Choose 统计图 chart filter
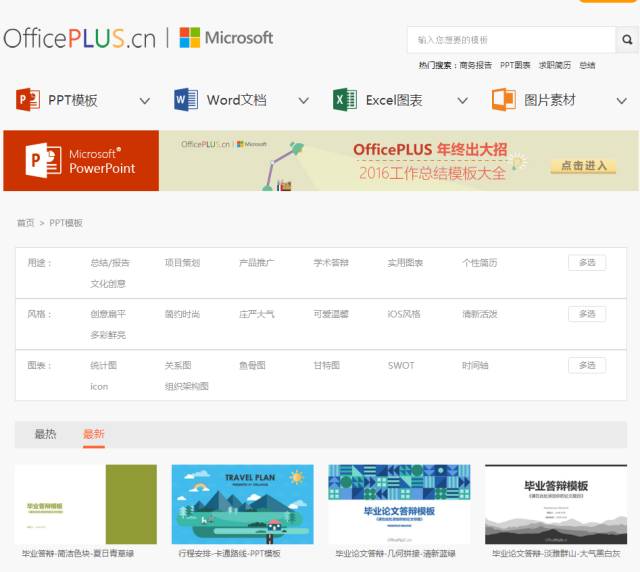Image resolution: width=640 pixels, height=572 pixels. tap(103, 365)
